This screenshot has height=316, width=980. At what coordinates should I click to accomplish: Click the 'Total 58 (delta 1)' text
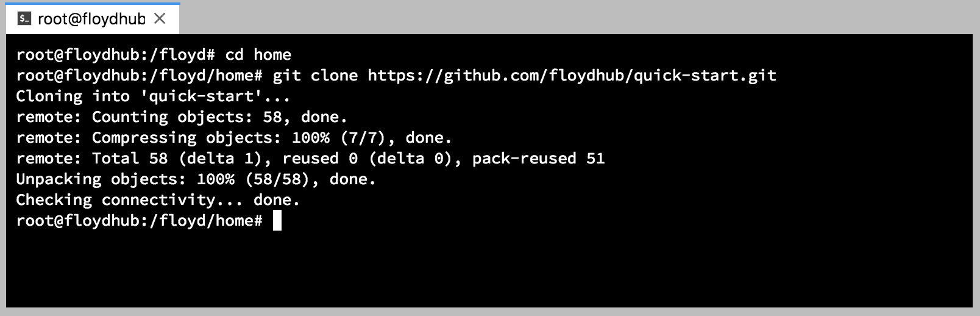click(176, 159)
